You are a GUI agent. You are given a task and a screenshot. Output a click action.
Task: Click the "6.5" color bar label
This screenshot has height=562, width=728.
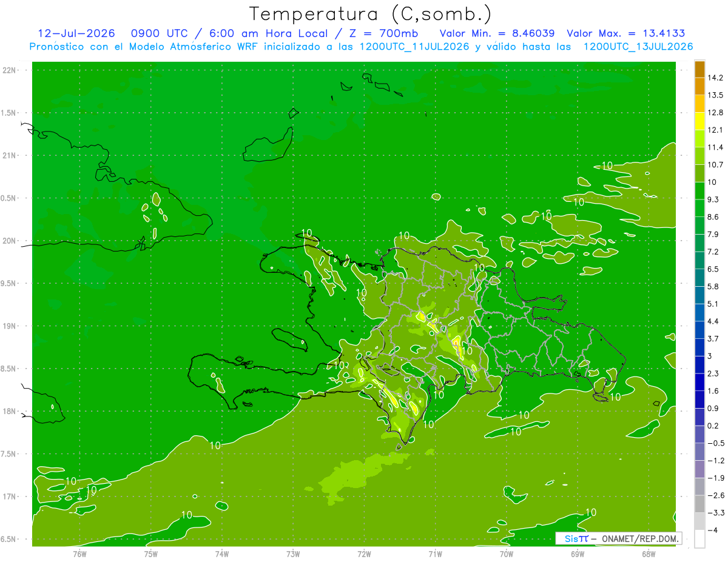[x=713, y=269]
